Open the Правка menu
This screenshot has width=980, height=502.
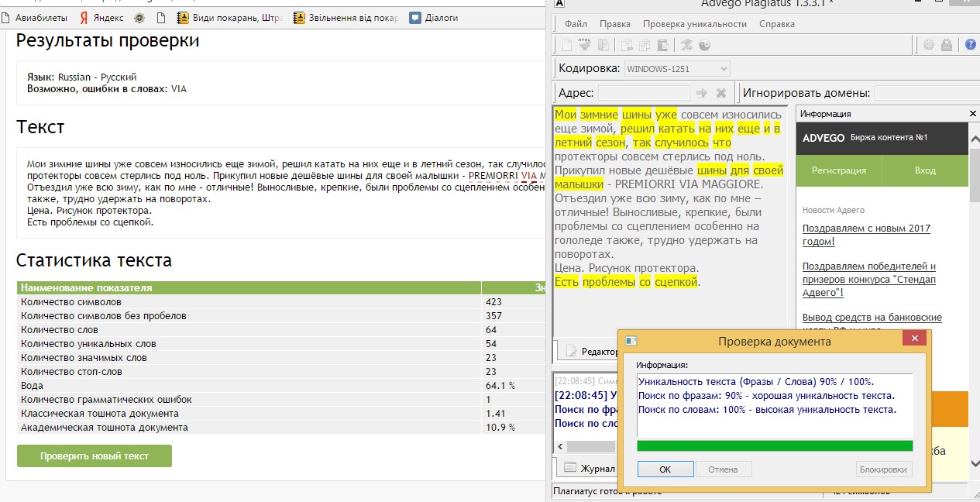coord(615,24)
